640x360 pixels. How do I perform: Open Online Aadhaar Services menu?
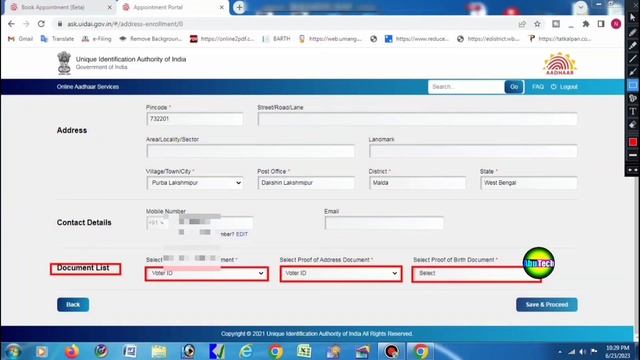click(88, 87)
